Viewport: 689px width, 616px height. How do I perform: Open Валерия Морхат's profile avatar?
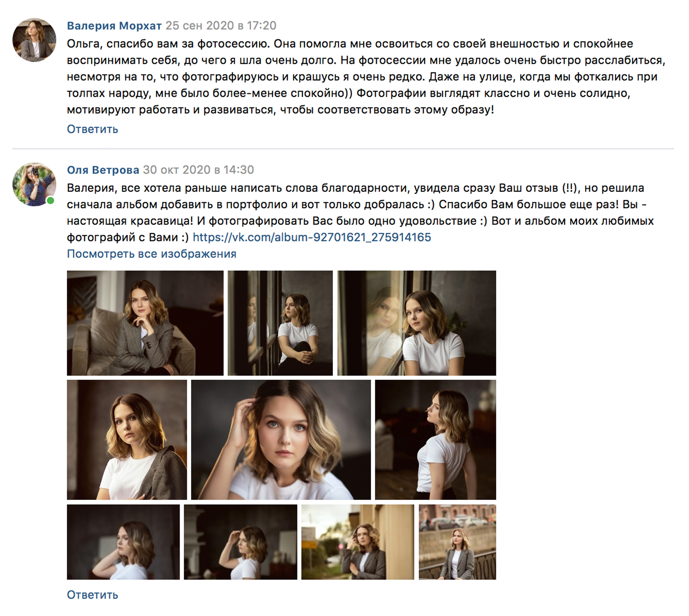click(x=34, y=40)
